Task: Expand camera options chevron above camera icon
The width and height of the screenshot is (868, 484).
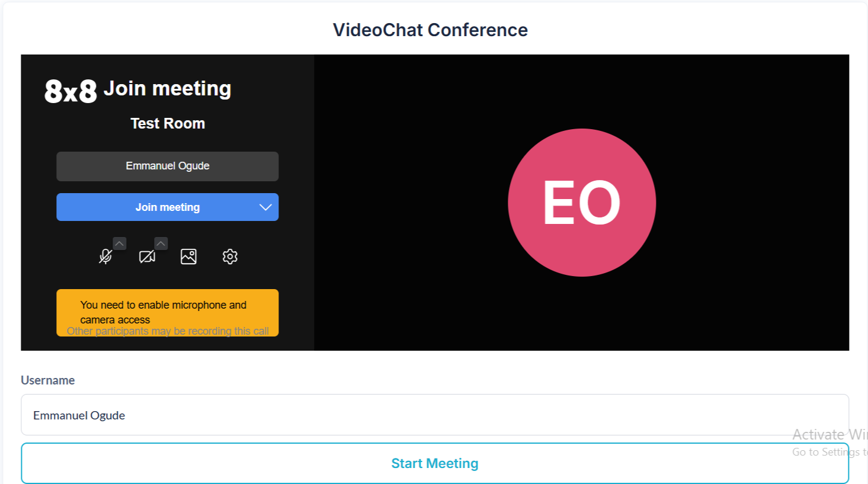Action: (161, 243)
